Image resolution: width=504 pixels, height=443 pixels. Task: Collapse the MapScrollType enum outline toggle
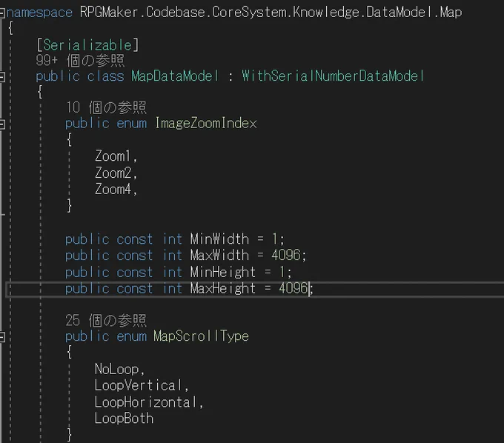coord(2,337)
